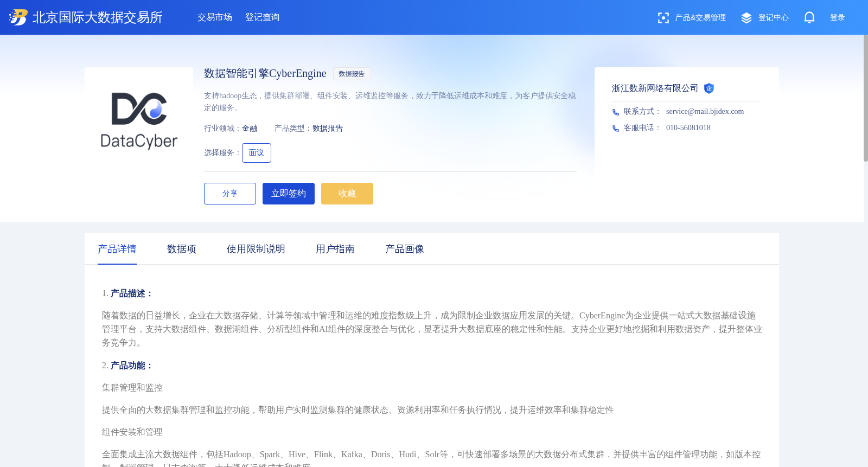Click the 立即签约 sign-now button
868x467 pixels.
click(289, 194)
